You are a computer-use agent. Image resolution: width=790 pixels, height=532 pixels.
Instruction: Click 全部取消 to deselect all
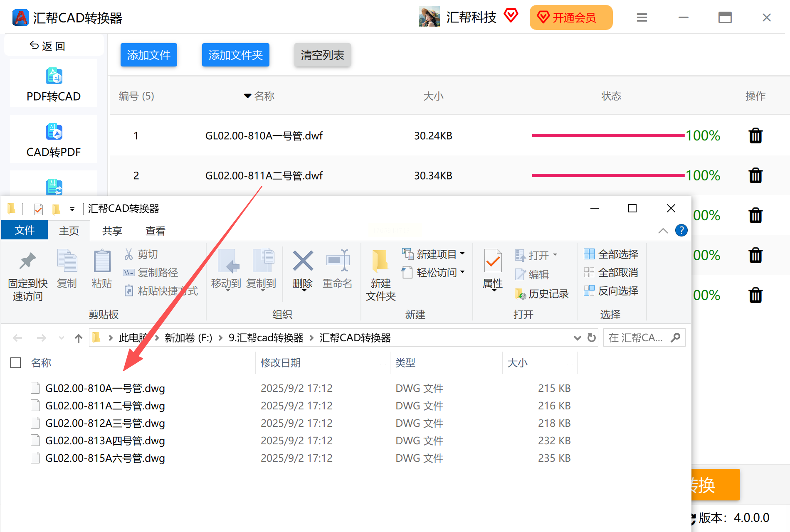click(x=611, y=272)
